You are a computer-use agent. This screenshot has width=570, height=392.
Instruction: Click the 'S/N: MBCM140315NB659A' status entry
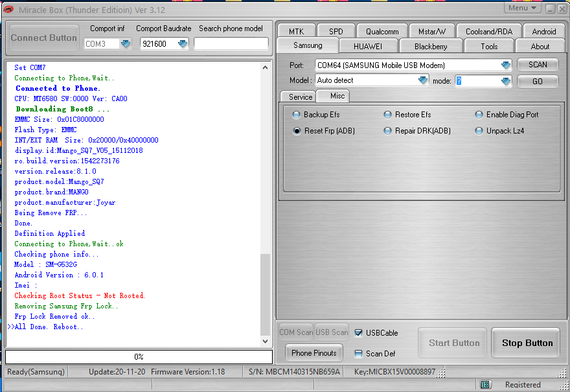[x=294, y=372]
